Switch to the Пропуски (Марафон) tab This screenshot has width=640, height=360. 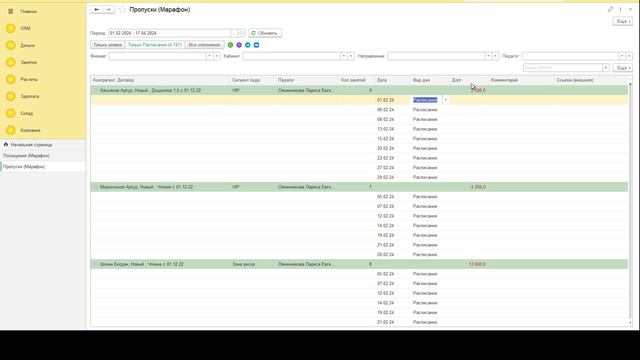pos(43,167)
